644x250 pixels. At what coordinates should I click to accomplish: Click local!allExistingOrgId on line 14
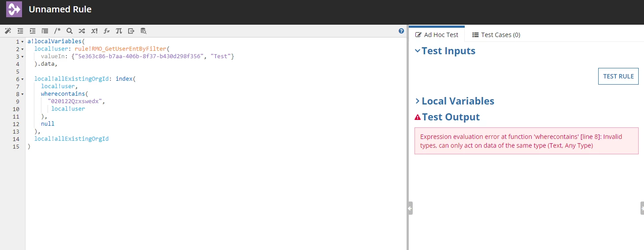tap(71, 139)
